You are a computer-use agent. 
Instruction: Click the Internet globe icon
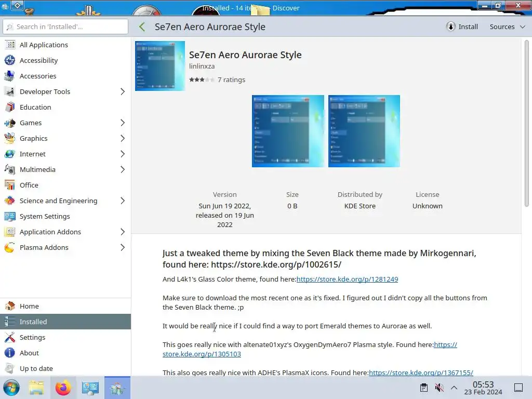pos(10,154)
